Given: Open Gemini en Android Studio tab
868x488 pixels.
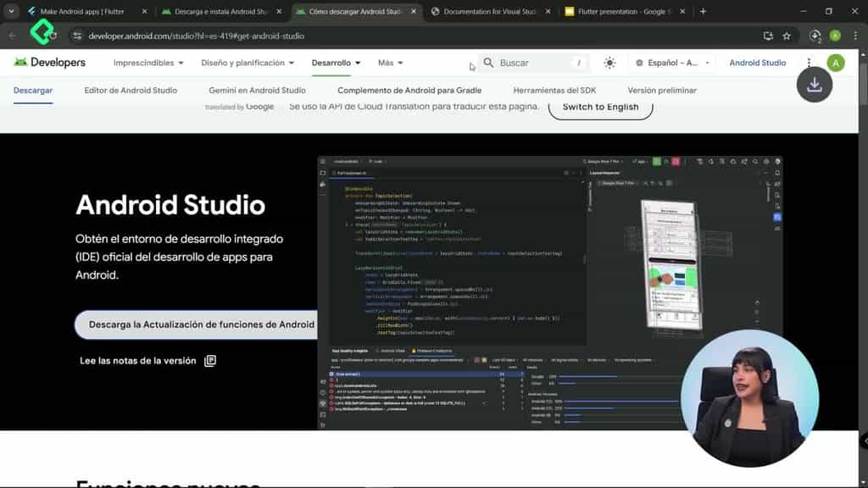Looking at the screenshot, I should click(x=257, y=90).
